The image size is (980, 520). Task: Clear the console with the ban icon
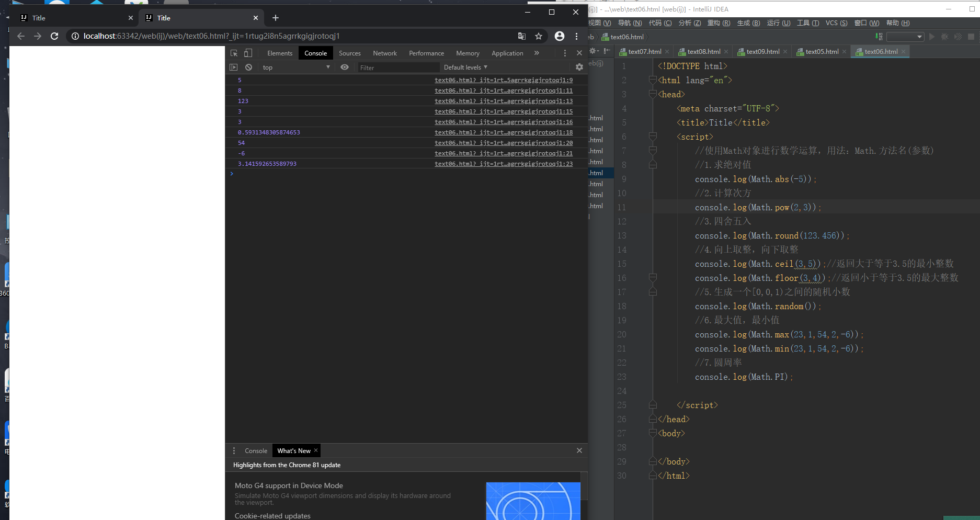pyautogui.click(x=249, y=67)
